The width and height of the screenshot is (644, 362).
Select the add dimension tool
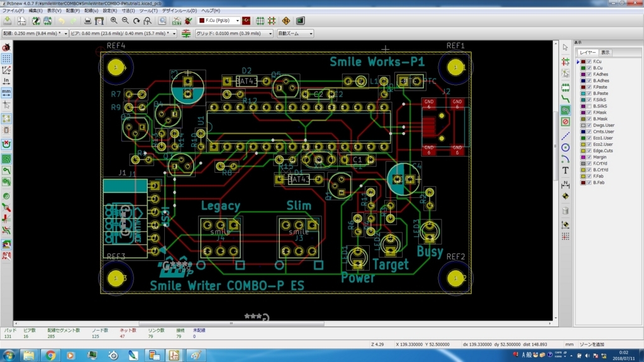(565, 184)
